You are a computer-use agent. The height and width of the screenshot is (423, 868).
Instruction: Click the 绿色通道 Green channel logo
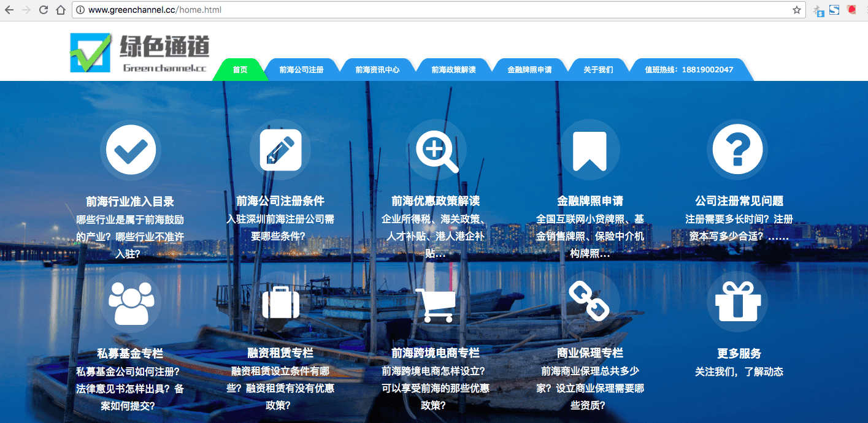click(x=140, y=53)
